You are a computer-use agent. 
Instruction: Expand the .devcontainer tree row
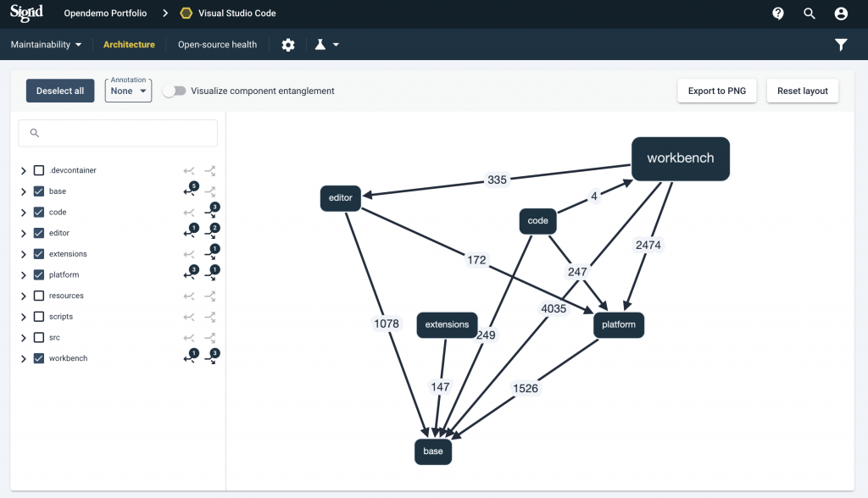[x=23, y=171]
